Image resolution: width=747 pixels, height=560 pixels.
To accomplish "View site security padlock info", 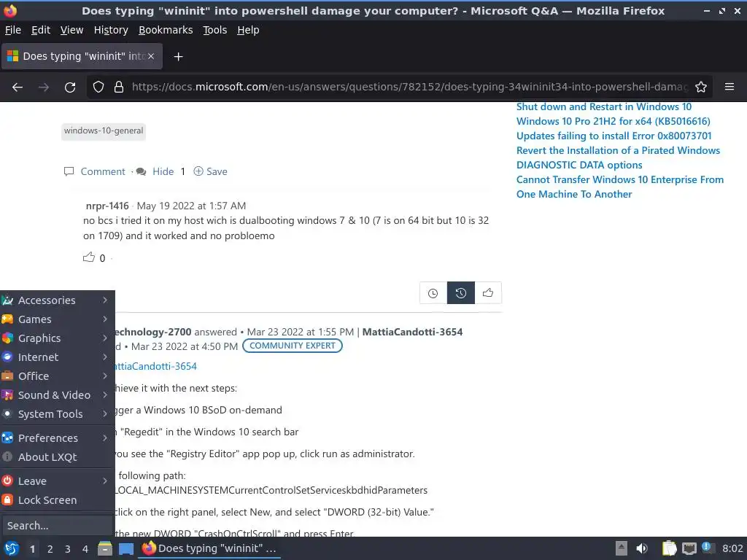I will click(x=119, y=87).
